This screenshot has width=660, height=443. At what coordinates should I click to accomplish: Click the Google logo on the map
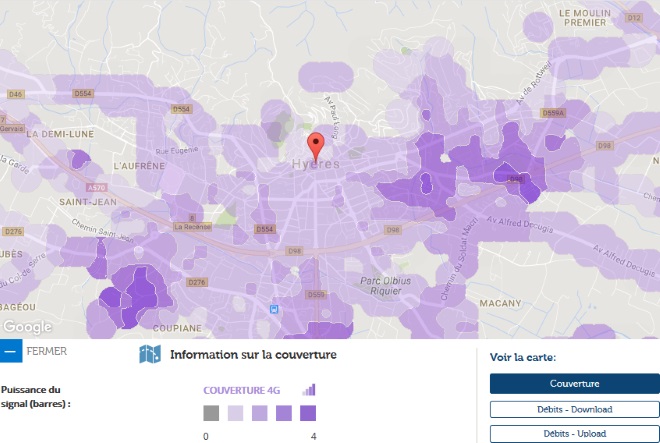tap(28, 327)
